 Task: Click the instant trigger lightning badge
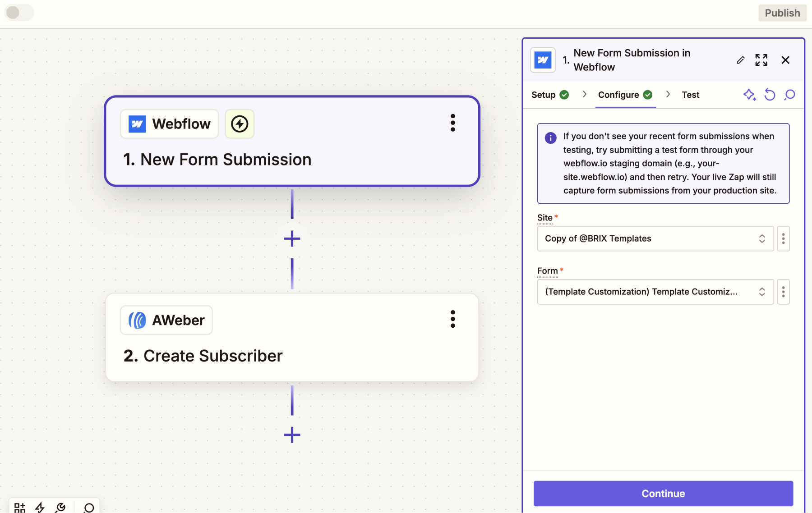pyautogui.click(x=240, y=124)
